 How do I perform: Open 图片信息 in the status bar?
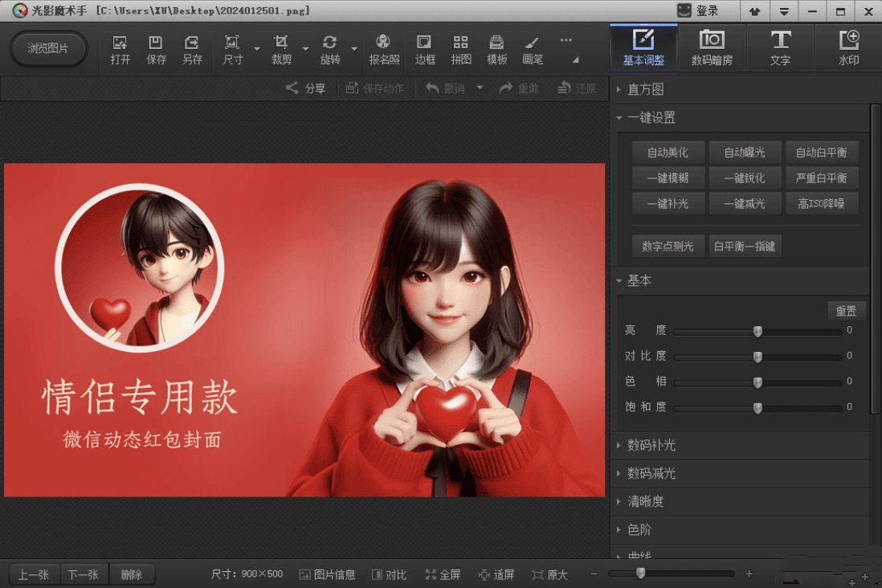click(328, 574)
